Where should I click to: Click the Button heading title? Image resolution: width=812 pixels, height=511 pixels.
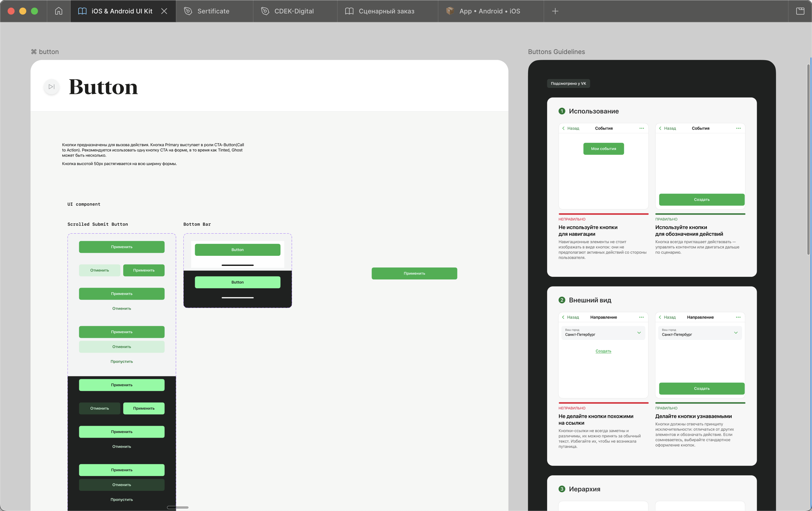[103, 87]
